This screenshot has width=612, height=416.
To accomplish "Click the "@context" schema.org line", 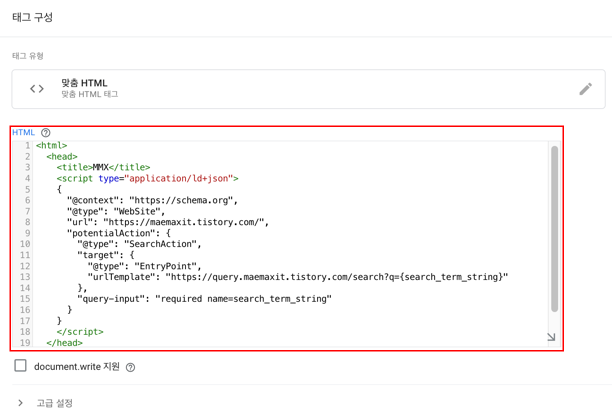I will point(152,200).
